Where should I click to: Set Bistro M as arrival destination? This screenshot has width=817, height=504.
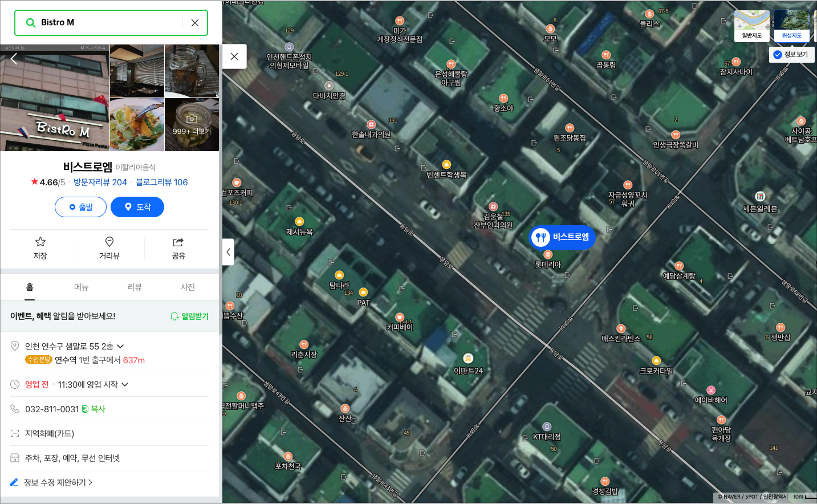(x=137, y=207)
